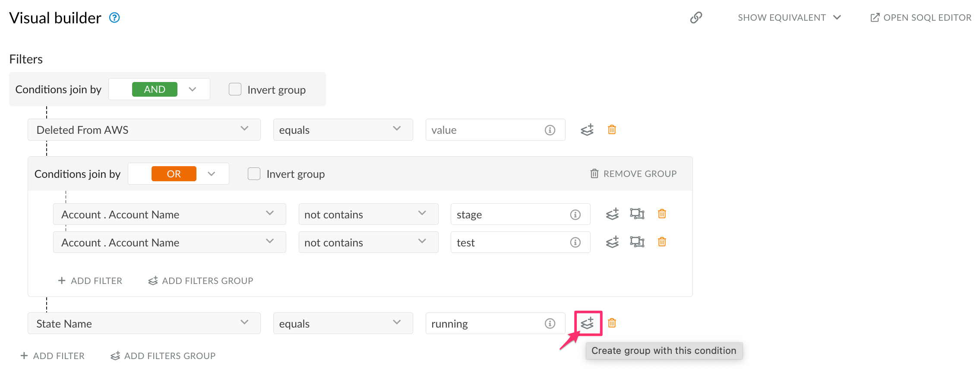Toggle Invert group for AND group
This screenshot has width=980, height=369.
coord(235,89)
